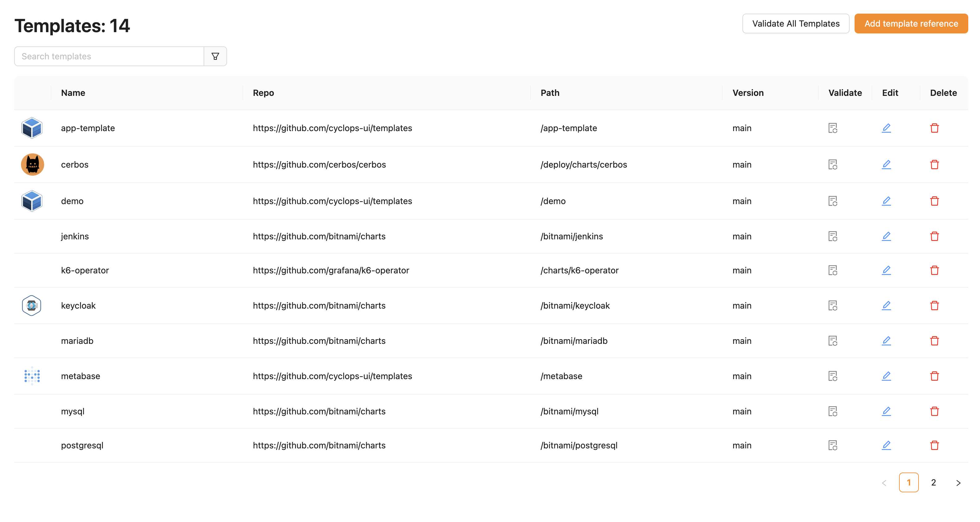Delete the postgresql template

(934, 446)
